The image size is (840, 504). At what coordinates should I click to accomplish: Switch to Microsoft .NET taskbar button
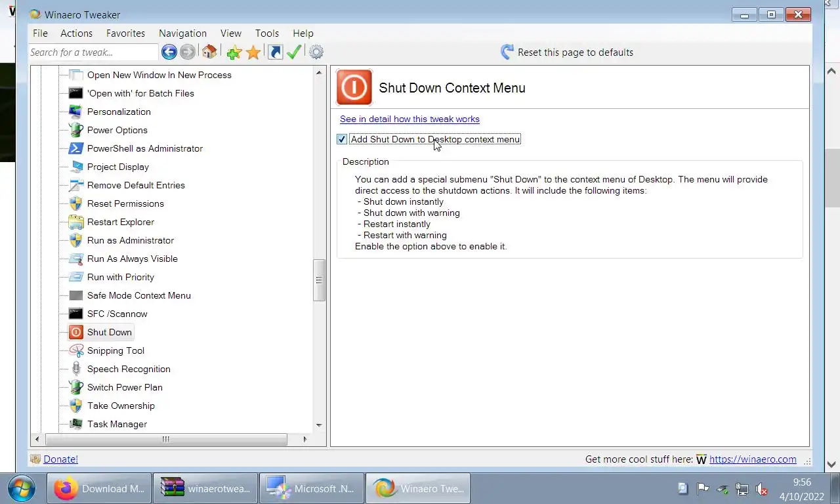[312, 488]
